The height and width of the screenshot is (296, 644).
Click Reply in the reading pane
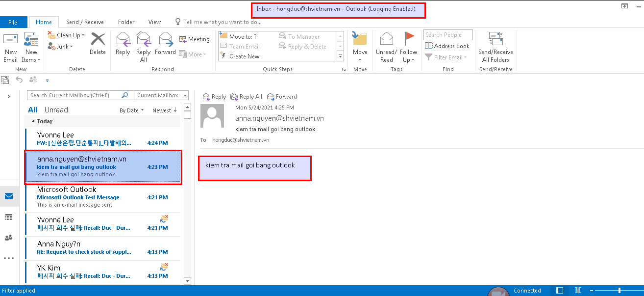pos(214,97)
